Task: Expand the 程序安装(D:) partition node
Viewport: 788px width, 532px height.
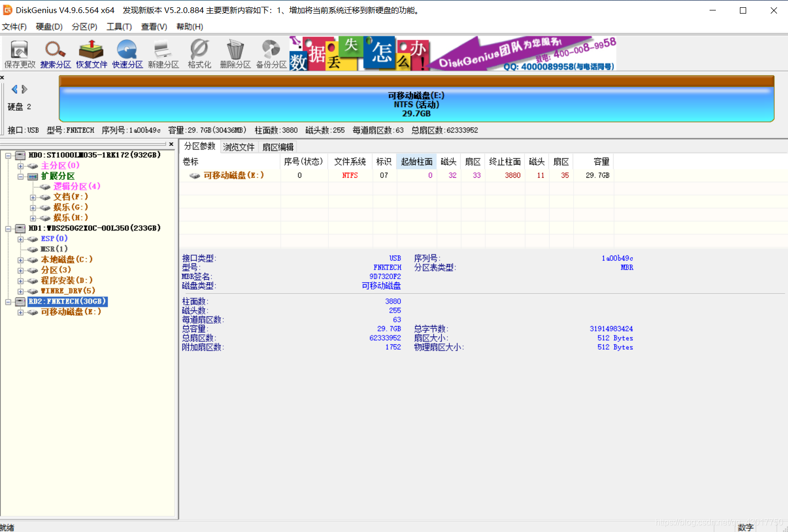Action: pos(20,281)
